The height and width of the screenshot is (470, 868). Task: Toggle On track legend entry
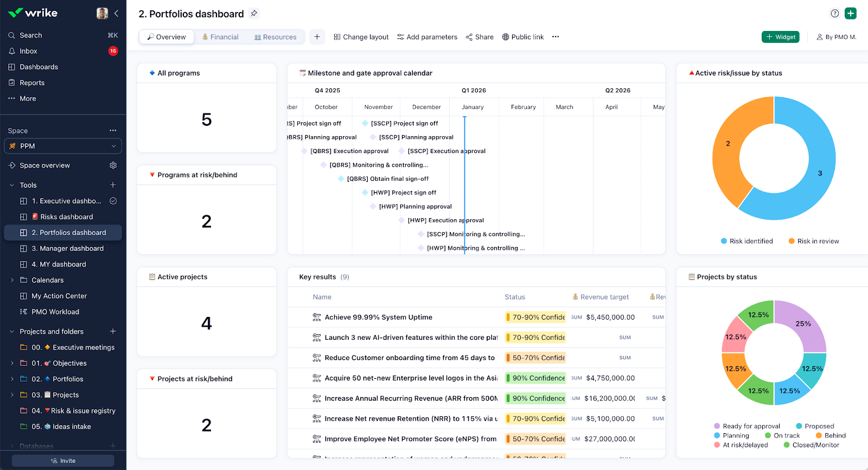pos(782,436)
